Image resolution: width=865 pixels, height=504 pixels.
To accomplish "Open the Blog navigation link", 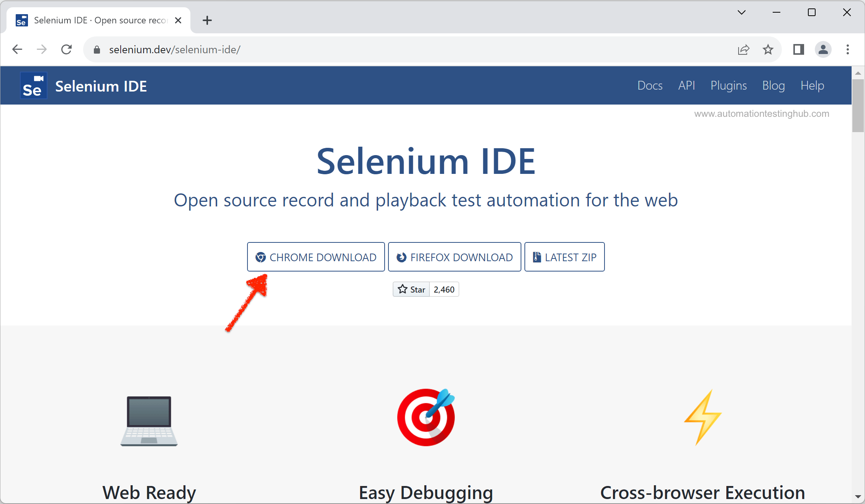I will tap(773, 85).
